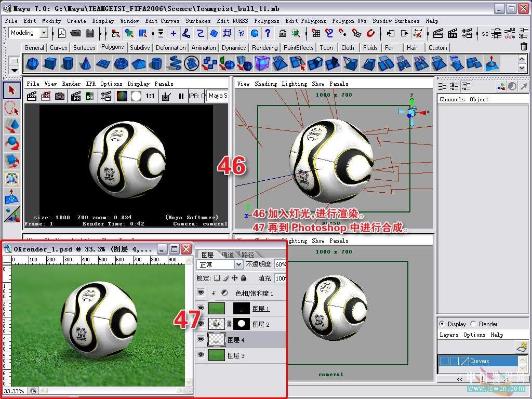Toggle lock transparent pixels in Photoshop layers
This screenshot has height=399, width=532.
coord(217,278)
